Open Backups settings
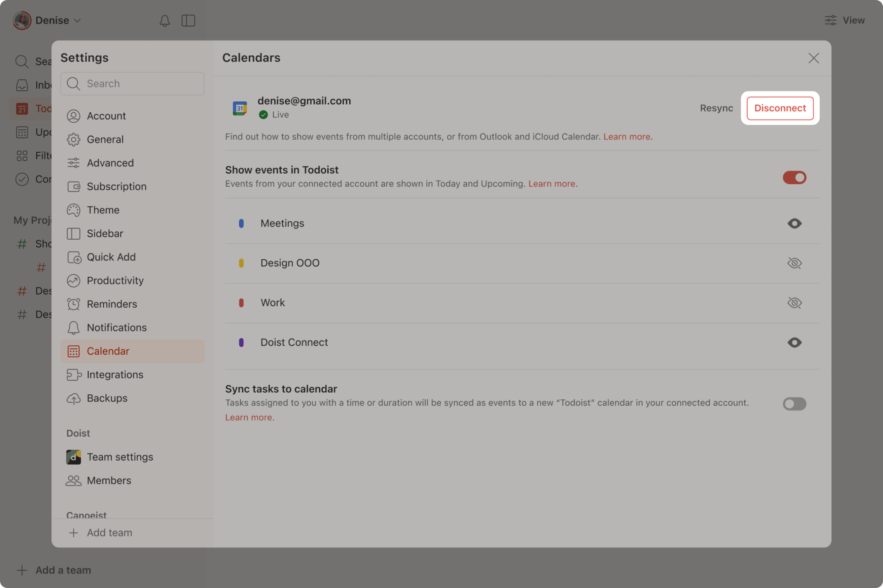 point(107,398)
